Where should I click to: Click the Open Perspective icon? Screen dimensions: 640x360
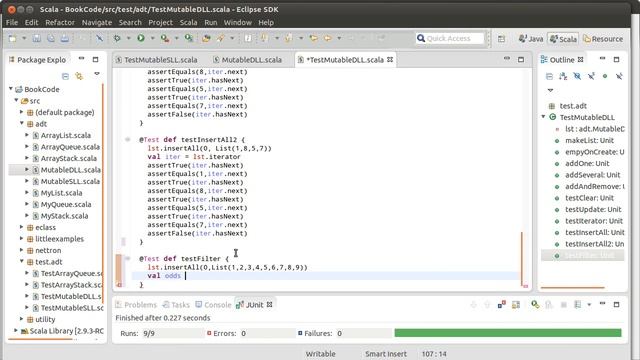coord(501,39)
